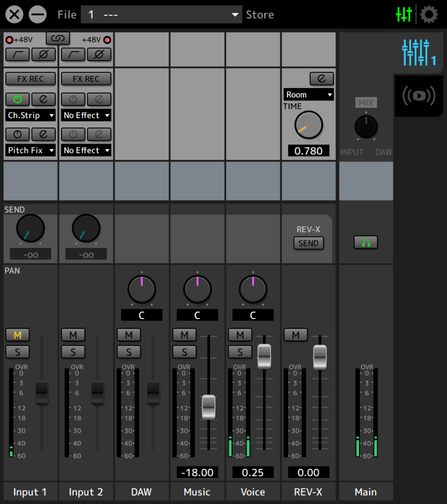
Task: Open the File preset dropdown
Action: click(x=161, y=14)
